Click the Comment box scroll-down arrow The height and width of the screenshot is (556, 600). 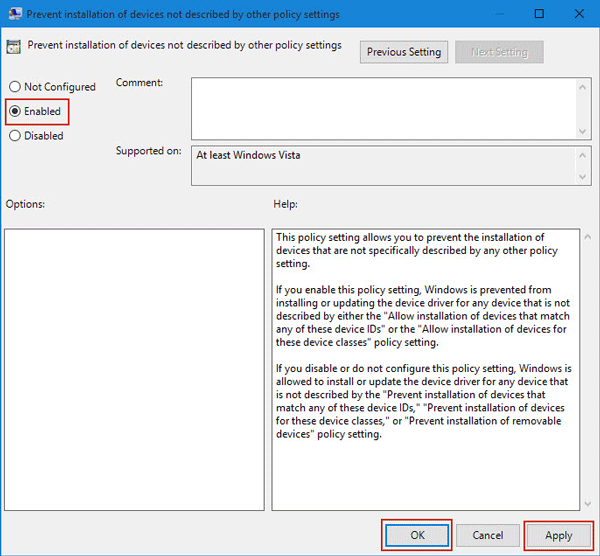pos(582,131)
